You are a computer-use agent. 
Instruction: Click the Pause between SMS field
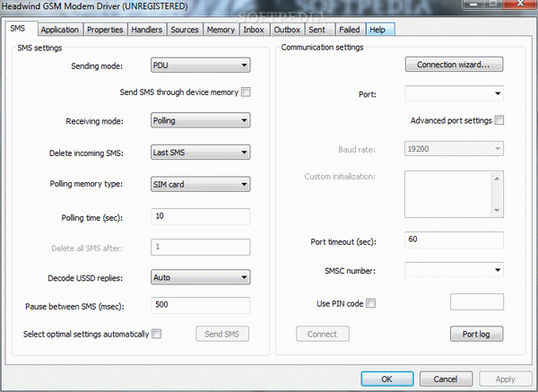point(200,305)
